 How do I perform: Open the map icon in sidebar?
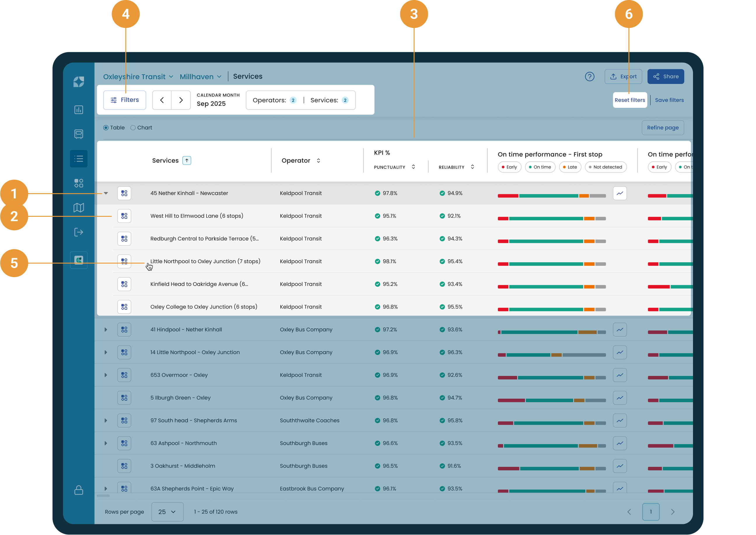pyautogui.click(x=78, y=207)
